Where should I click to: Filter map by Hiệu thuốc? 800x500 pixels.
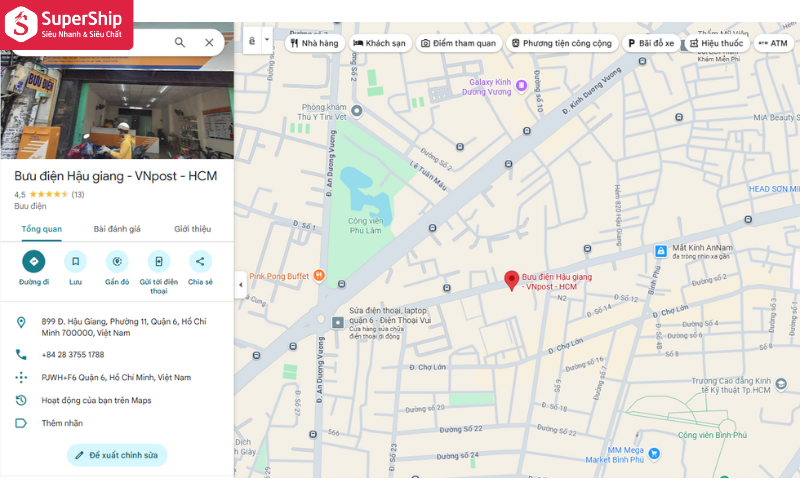717,43
